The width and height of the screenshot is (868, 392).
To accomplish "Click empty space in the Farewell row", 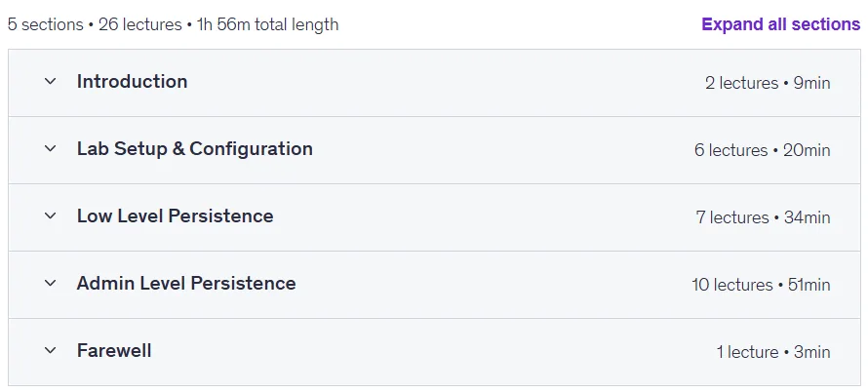I will point(432,352).
